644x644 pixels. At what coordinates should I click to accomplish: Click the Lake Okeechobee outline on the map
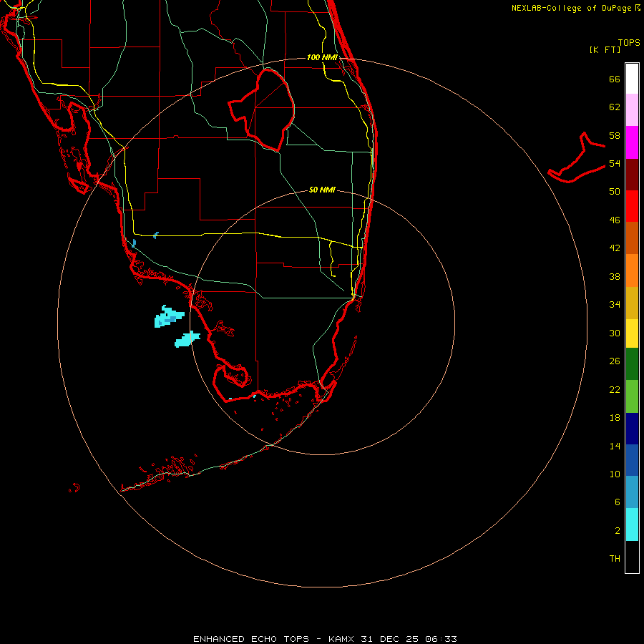(x=262, y=109)
